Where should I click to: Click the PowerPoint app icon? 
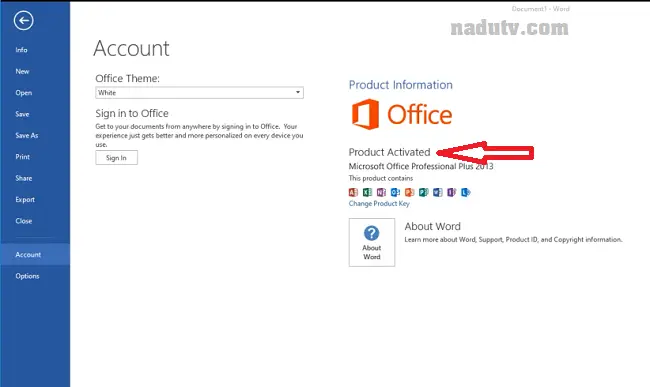pyautogui.click(x=410, y=192)
